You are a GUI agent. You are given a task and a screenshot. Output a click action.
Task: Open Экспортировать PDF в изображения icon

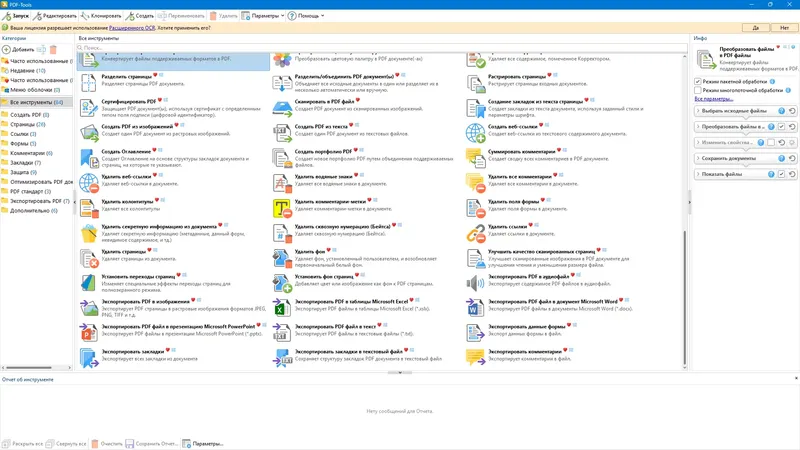click(89, 308)
